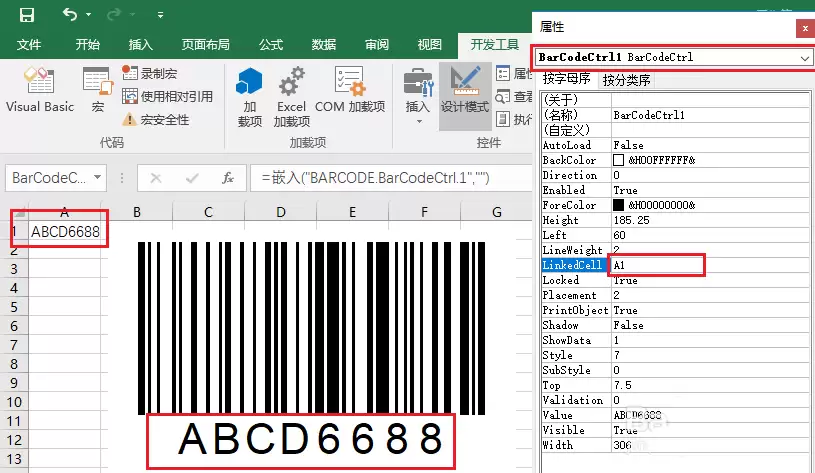815x473 pixels.
Task: Click the Save icon in quick access toolbar
Action: click(27, 15)
